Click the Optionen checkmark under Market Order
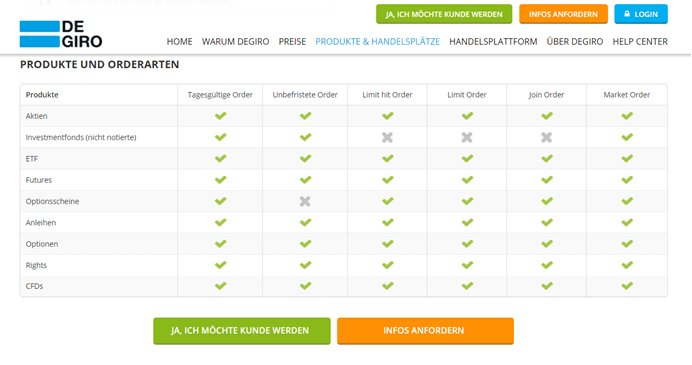Screen dimensions: 692x365 pyautogui.click(x=627, y=244)
